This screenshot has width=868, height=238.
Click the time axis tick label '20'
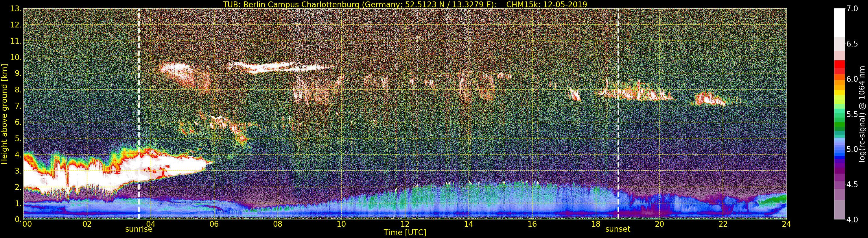[659, 224]
